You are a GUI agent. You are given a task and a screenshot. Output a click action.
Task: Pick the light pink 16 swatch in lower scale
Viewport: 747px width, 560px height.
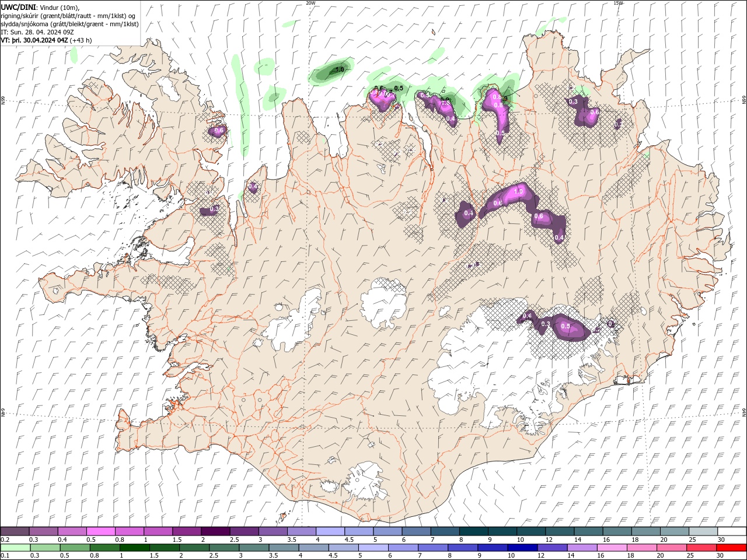pos(612,548)
